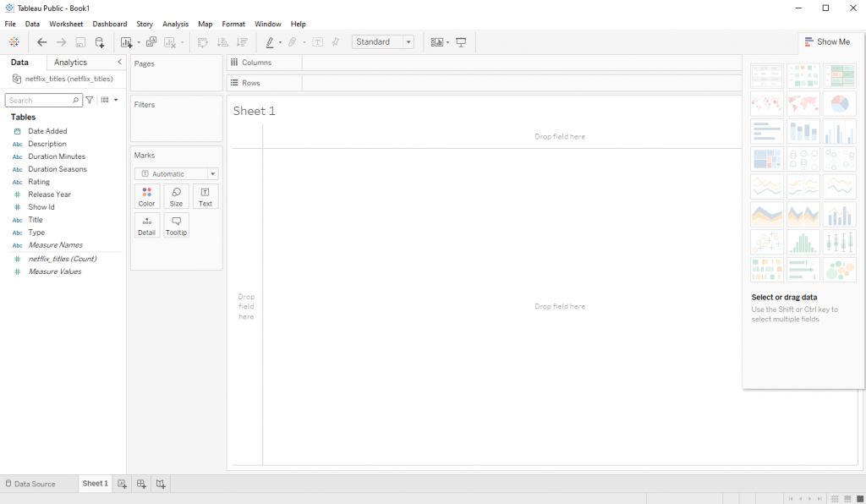This screenshot has width=866, height=504.
Task: Open the Dashboard menu
Action: [x=109, y=24]
